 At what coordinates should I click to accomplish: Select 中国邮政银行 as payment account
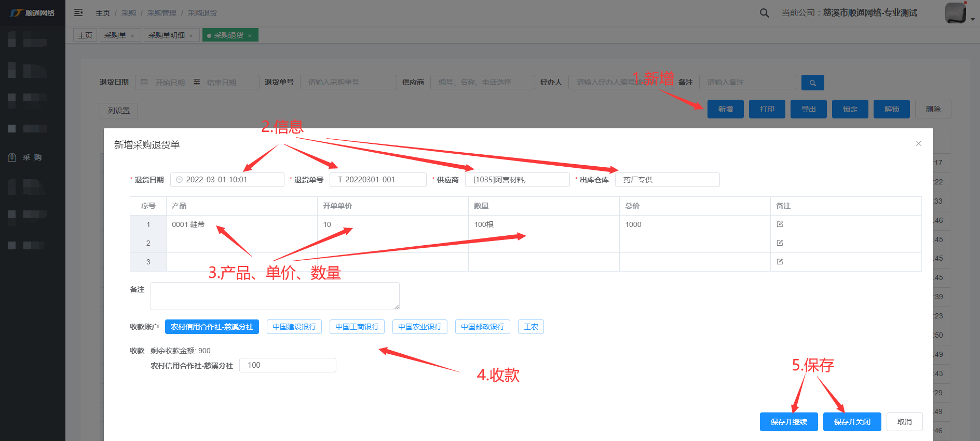482,327
